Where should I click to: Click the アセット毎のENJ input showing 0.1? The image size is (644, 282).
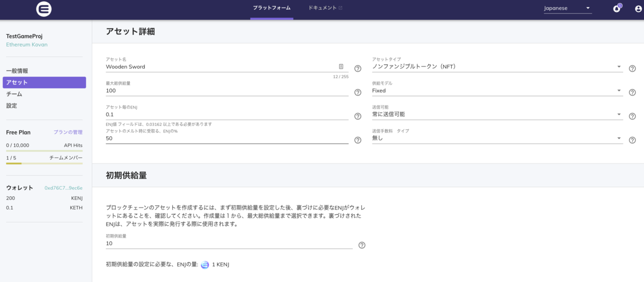tap(227, 114)
